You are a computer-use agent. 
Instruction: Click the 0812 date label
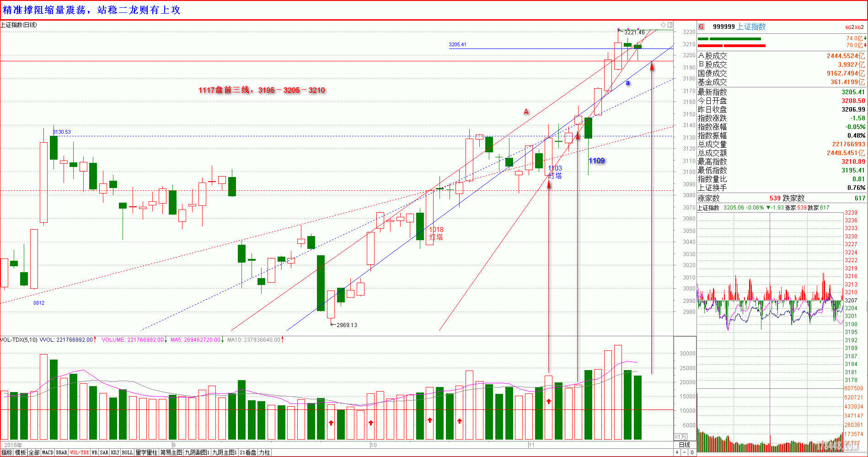39,303
